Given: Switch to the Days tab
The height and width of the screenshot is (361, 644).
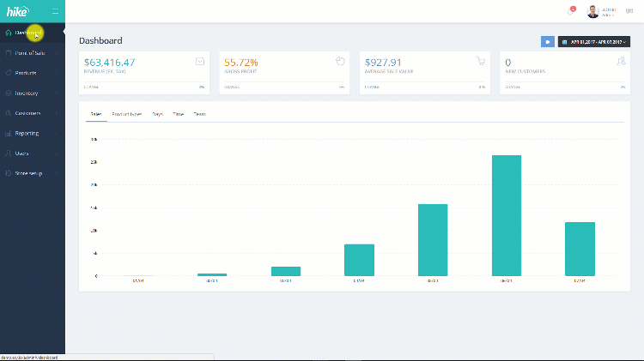Looking at the screenshot, I should coord(158,114).
